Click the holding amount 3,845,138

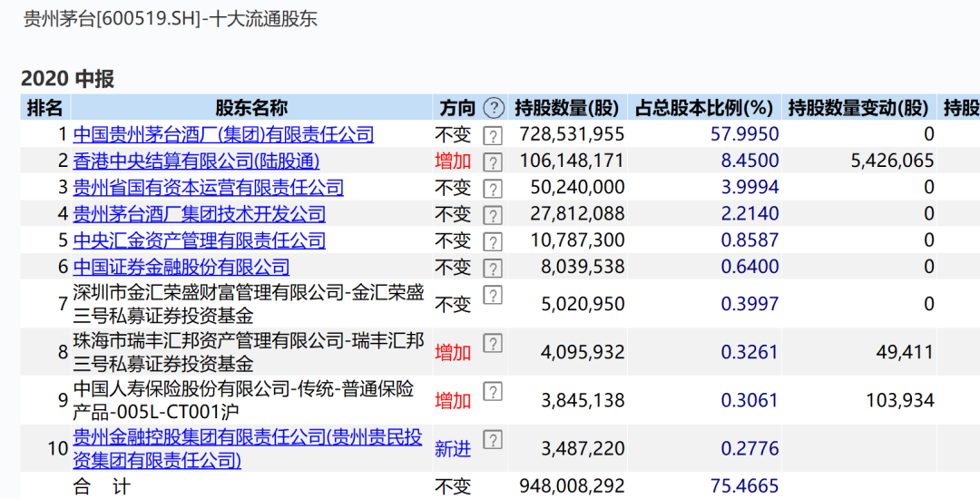[x=583, y=400]
